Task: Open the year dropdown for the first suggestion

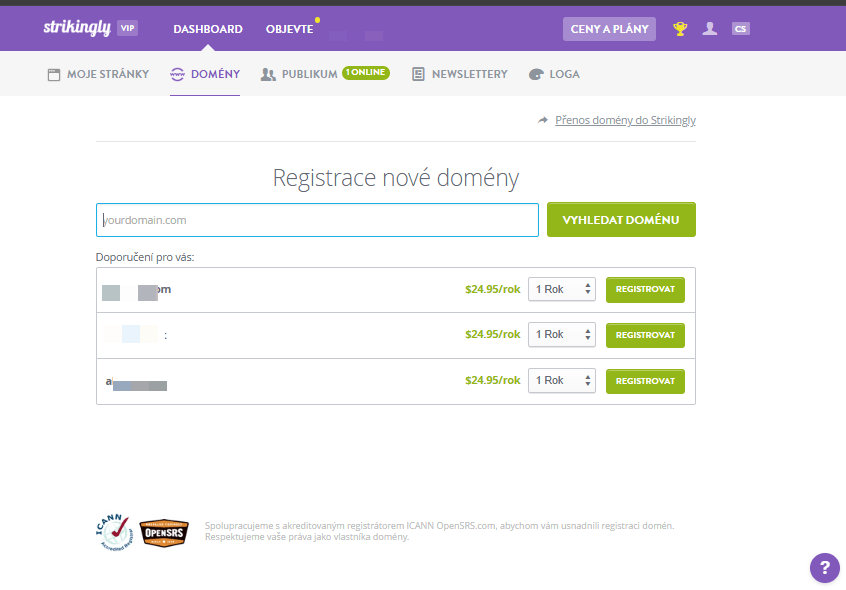Action: 562,289
